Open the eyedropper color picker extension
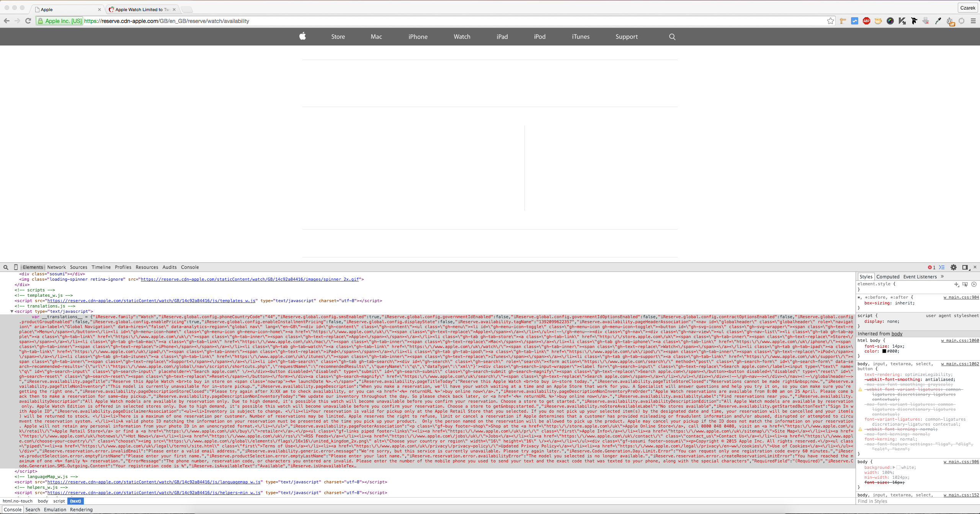 [938, 21]
